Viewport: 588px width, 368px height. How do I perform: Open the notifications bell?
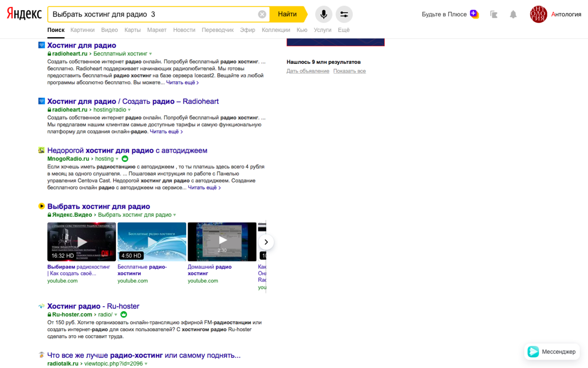(513, 14)
